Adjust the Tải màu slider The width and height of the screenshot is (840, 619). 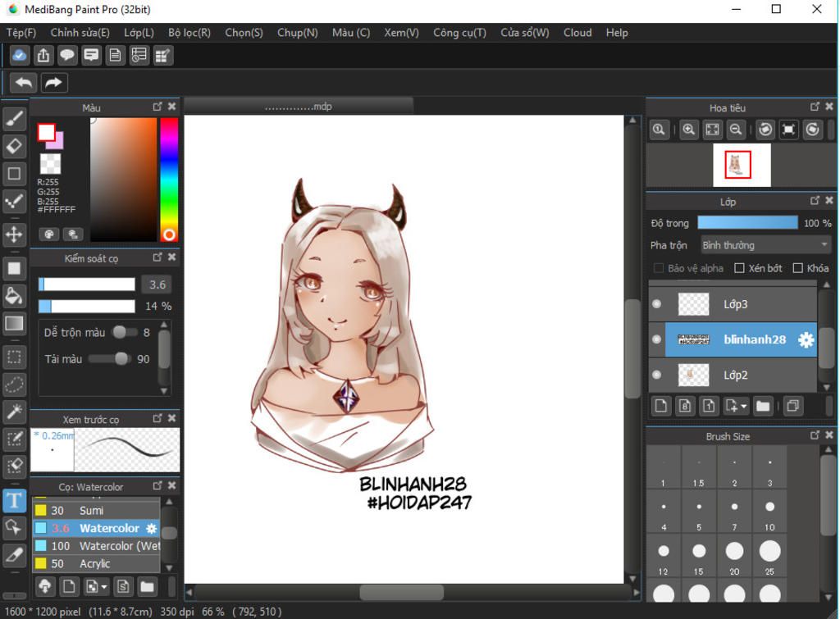point(109,358)
